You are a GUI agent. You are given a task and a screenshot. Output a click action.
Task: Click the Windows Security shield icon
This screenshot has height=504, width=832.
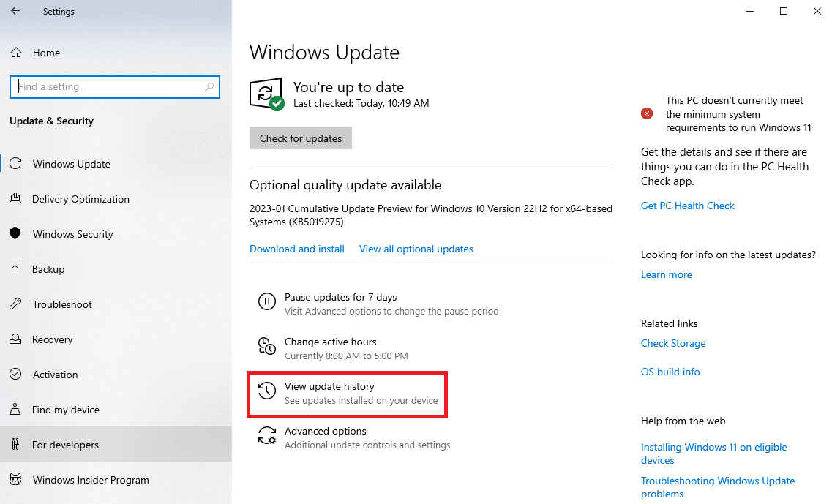15,233
